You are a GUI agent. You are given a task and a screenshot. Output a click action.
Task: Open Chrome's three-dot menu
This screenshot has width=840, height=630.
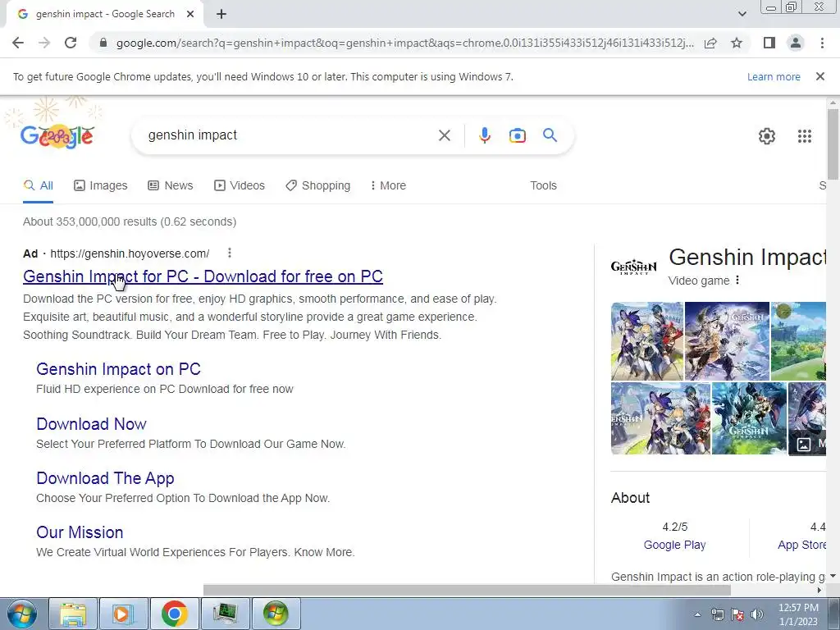[x=822, y=43]
